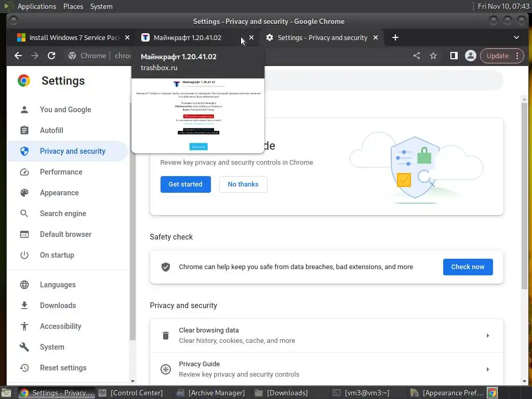This screenshot has height=399, width=532.
Task: Click the Reset settings clock icon
Action: [24, 368]
